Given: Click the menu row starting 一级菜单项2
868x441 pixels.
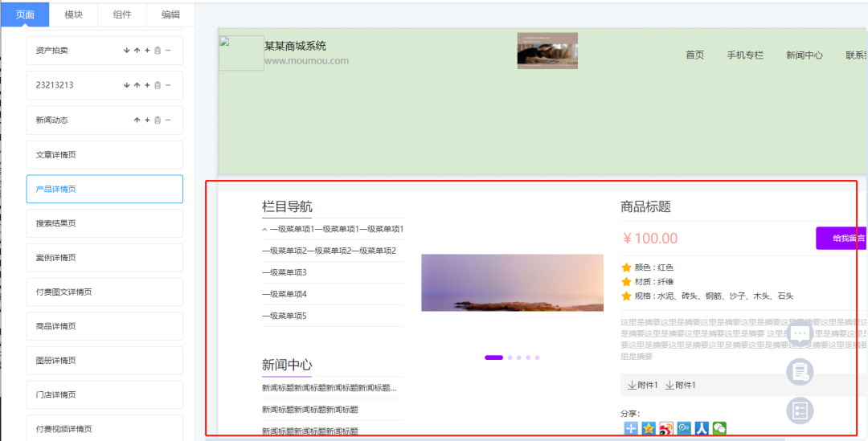Looking at the screenshot, I should tap(333, 251).
